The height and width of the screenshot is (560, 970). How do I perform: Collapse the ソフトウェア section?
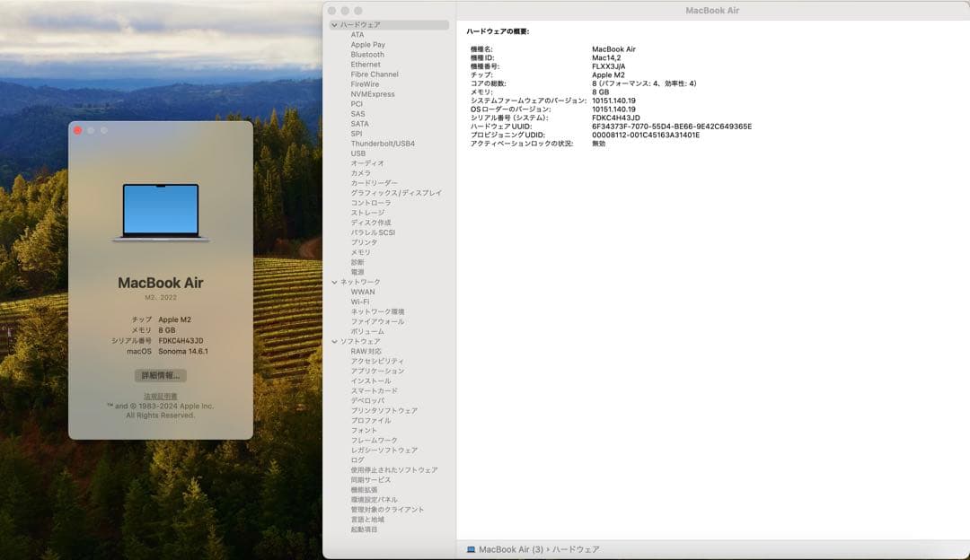(x=336, y=340)
